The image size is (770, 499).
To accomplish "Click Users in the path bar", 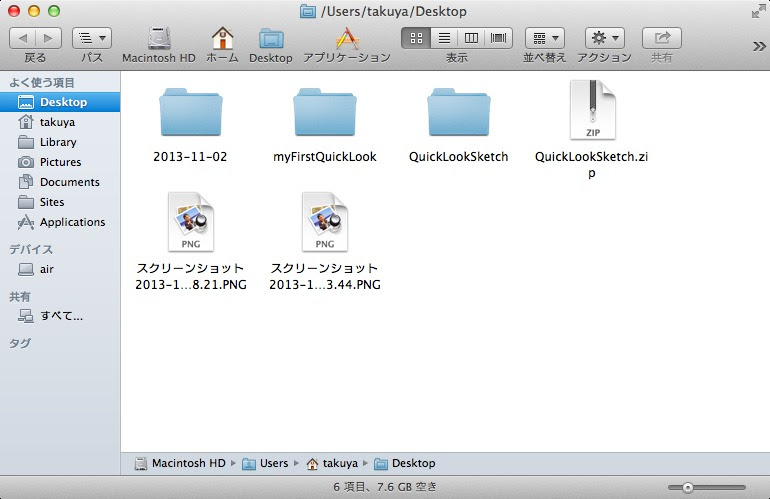I will click(266, 463).
